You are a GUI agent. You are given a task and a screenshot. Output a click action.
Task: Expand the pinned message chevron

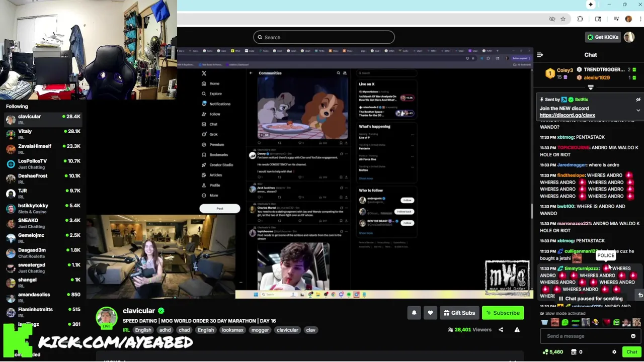coord(638,110)
